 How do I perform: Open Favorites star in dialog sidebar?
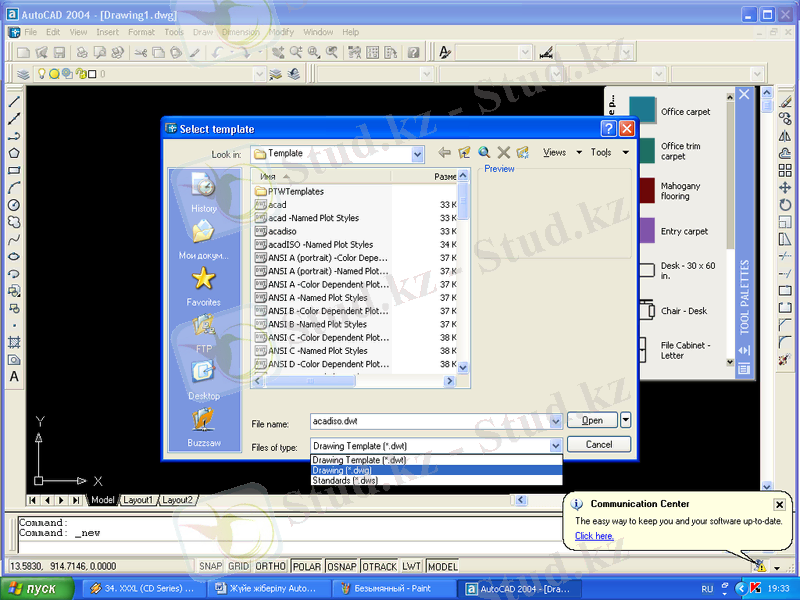point(203,281)
